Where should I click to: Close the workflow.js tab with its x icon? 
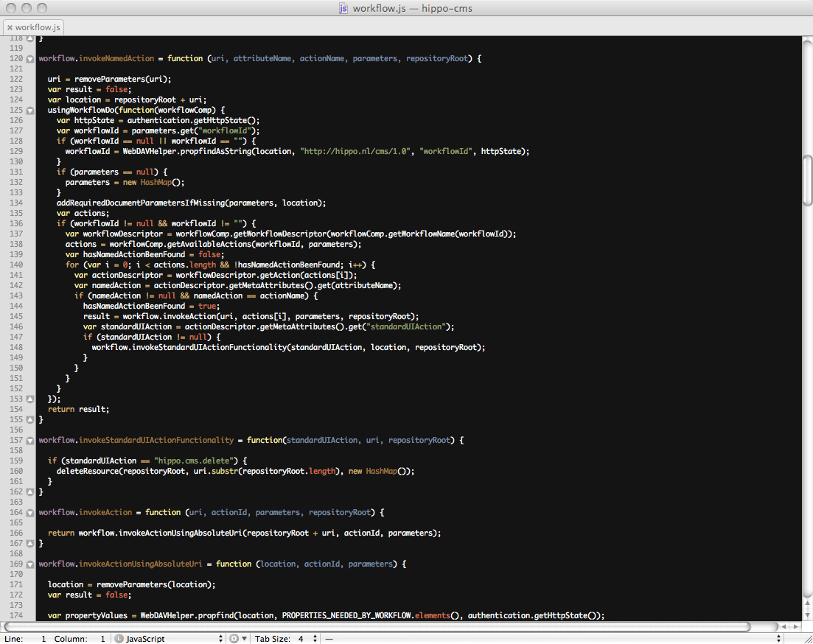point(10,27)
